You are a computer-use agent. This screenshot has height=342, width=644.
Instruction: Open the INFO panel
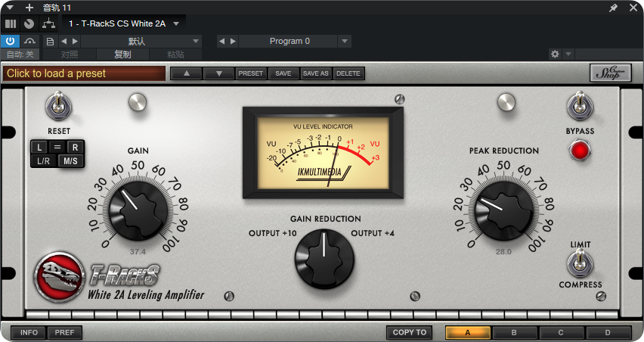(x=29, y=333)
